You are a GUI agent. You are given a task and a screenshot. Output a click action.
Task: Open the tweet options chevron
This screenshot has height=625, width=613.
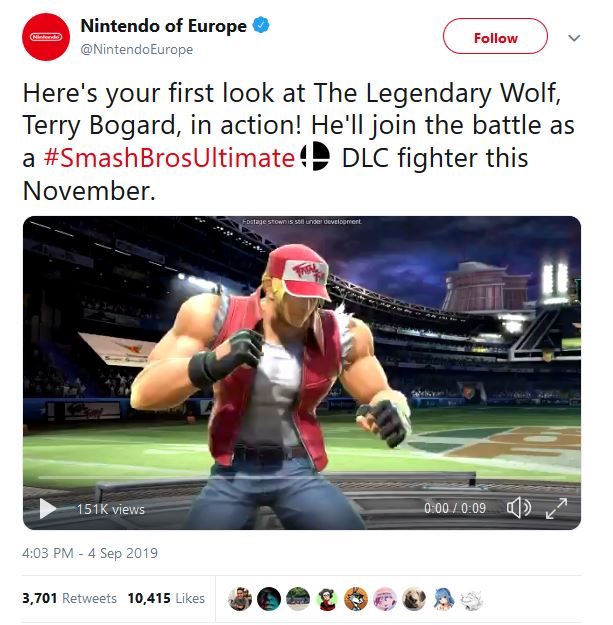pos(574,38)
